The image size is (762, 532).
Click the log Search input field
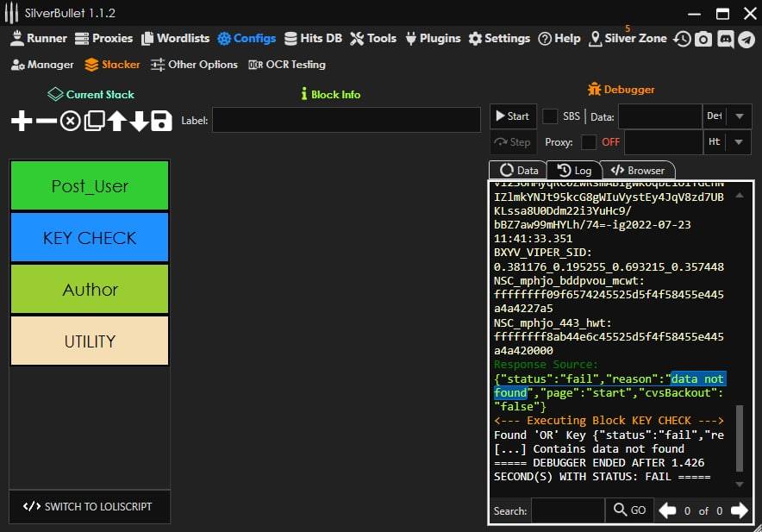click(x=567, y=510)
